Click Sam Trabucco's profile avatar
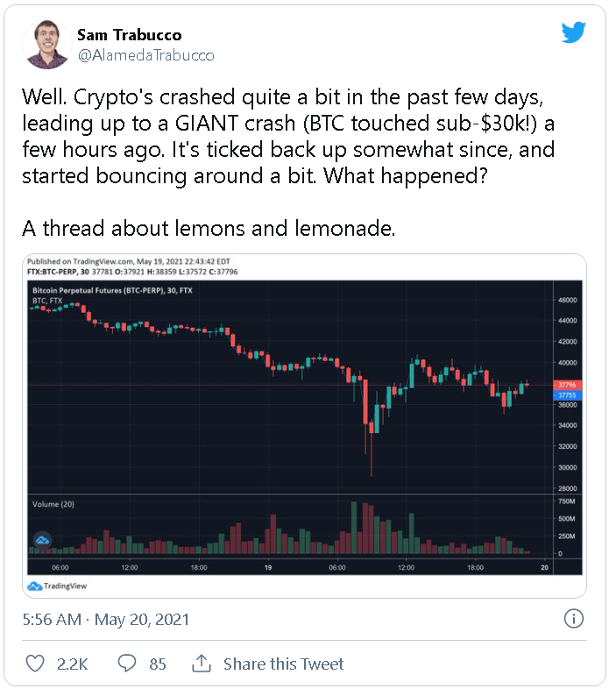The height and width of the screenshot is (696, 616). [x=48, y=46]
